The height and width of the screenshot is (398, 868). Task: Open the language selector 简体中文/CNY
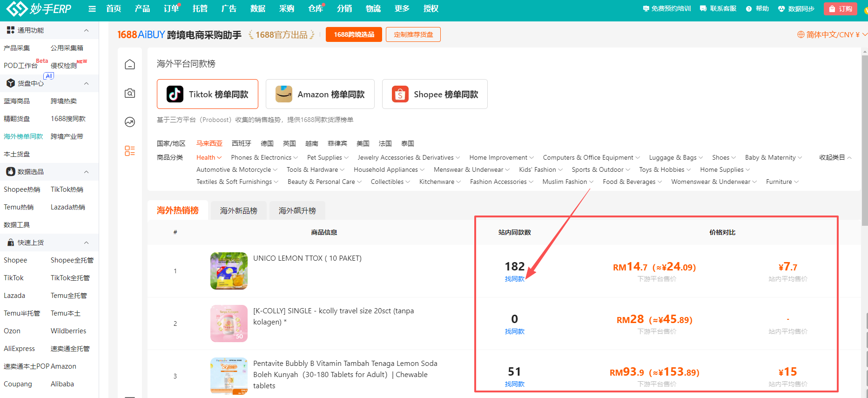832,34
